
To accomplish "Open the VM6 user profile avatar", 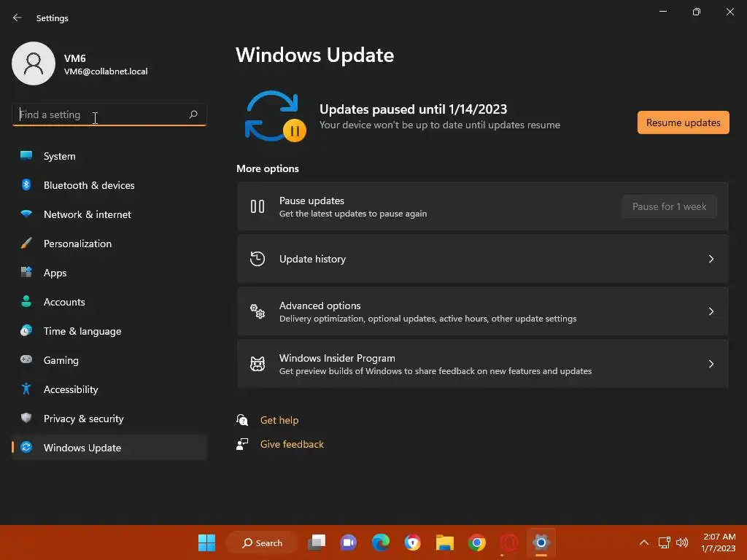I will coord(34,63).
